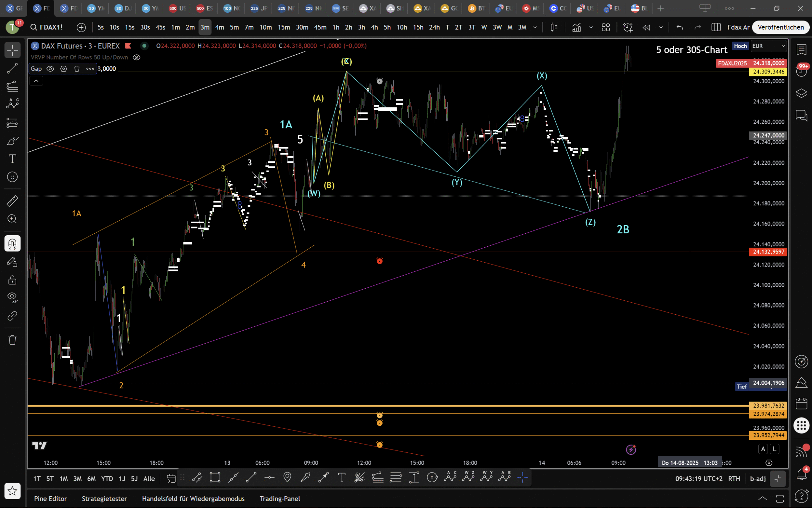This screenshot has height=508, width=812.
Task: Select the trend line drawing tool
Action: 12,69
